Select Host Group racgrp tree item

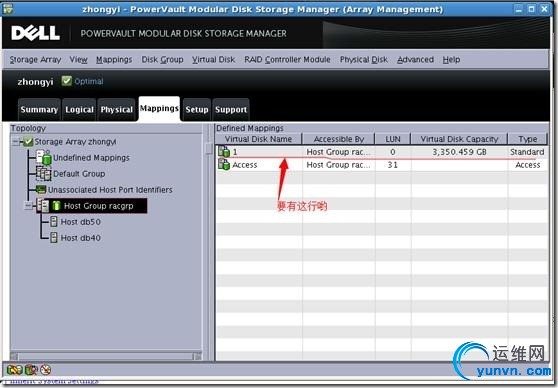98,206
